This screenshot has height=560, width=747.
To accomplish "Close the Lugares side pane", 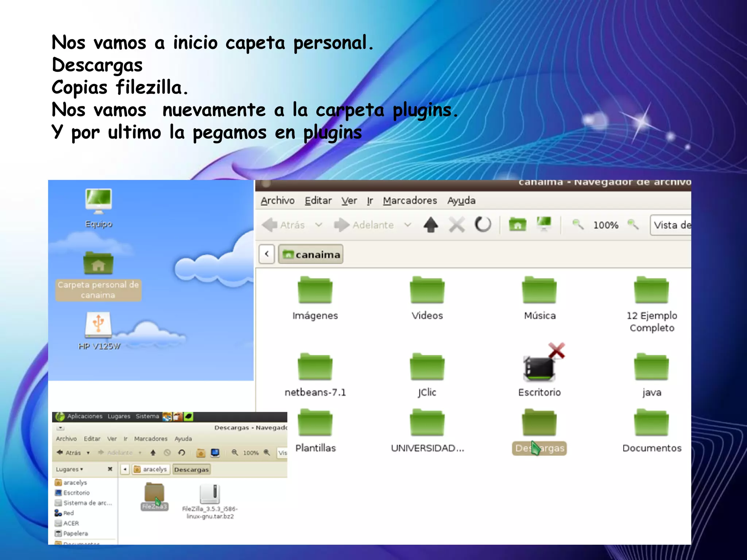I will [110, 469].
